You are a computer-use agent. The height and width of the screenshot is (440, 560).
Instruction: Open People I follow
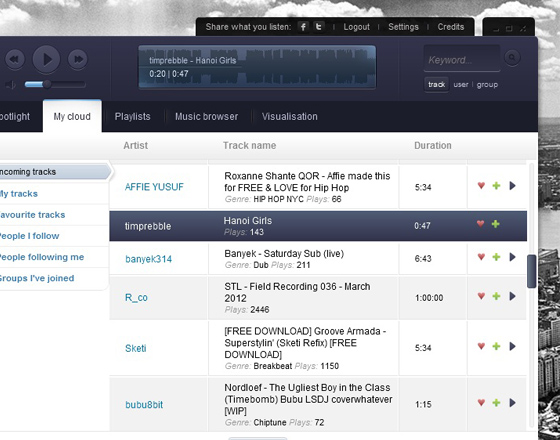click(x=29, y=236)
